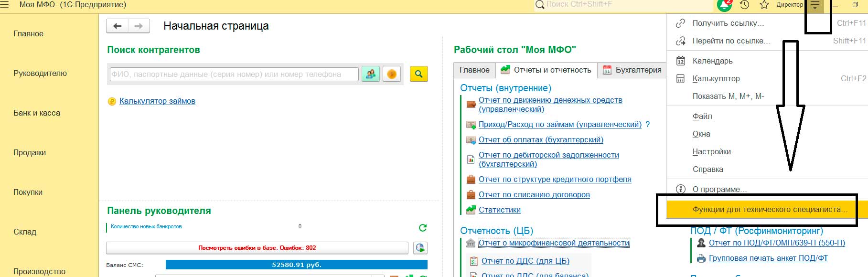Click the Директор user name
This screenshot has height=277, width=868.
(x=790, y=5)
